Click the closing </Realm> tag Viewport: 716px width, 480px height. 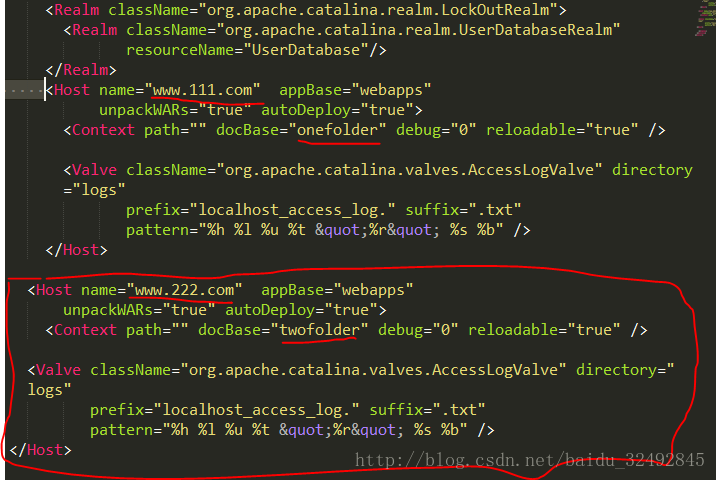pos(81,70)
